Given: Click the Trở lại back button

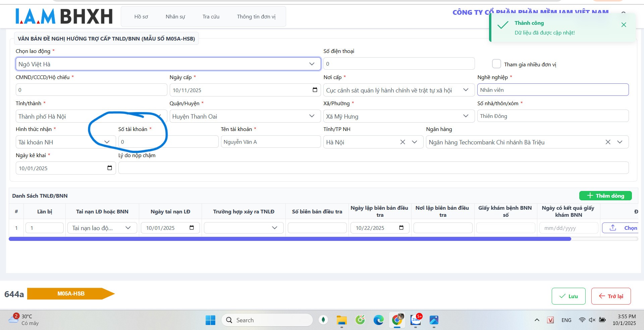Looking at the screenshot, I should [x=611, y=296].
